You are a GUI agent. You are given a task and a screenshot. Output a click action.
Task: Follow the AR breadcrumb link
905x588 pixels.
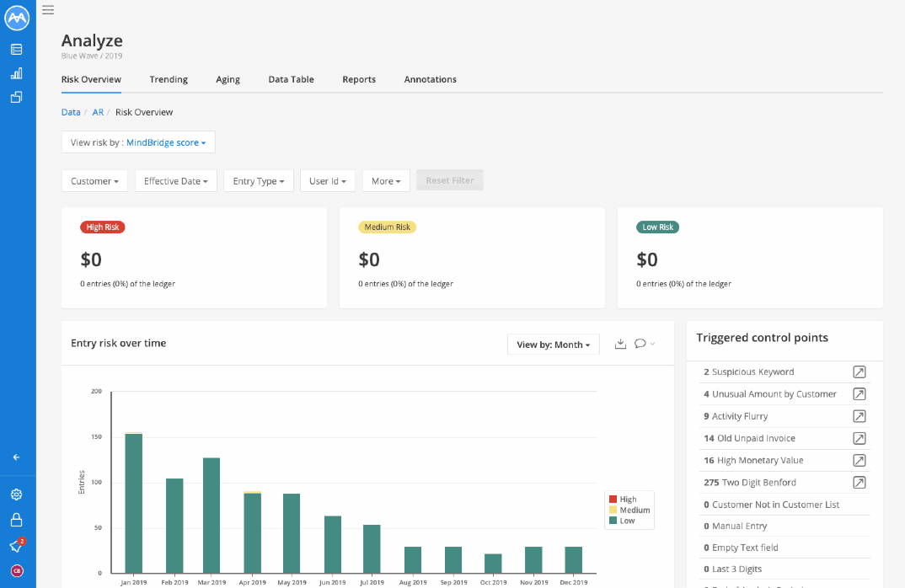click(x=98, y=112)
